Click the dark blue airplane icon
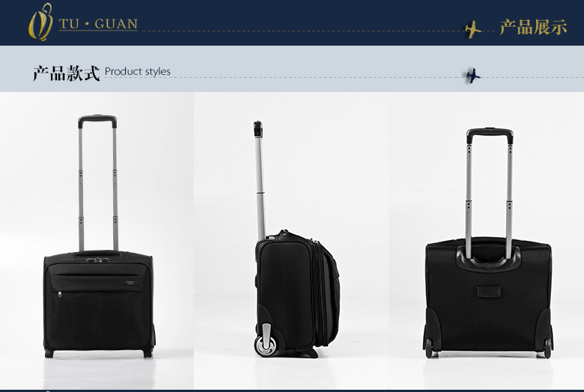This screenshot has height=392, width=584. click(x=473, y=76)
